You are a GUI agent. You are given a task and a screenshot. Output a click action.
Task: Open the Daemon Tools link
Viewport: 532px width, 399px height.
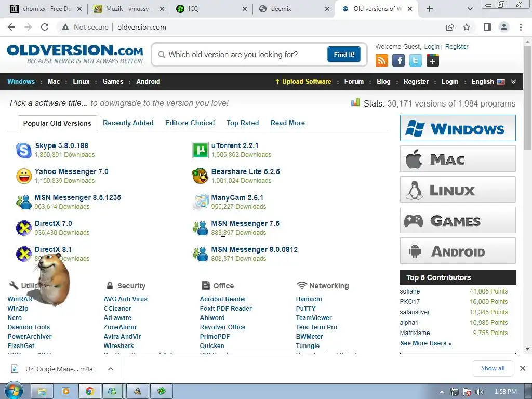pos(29,327)
